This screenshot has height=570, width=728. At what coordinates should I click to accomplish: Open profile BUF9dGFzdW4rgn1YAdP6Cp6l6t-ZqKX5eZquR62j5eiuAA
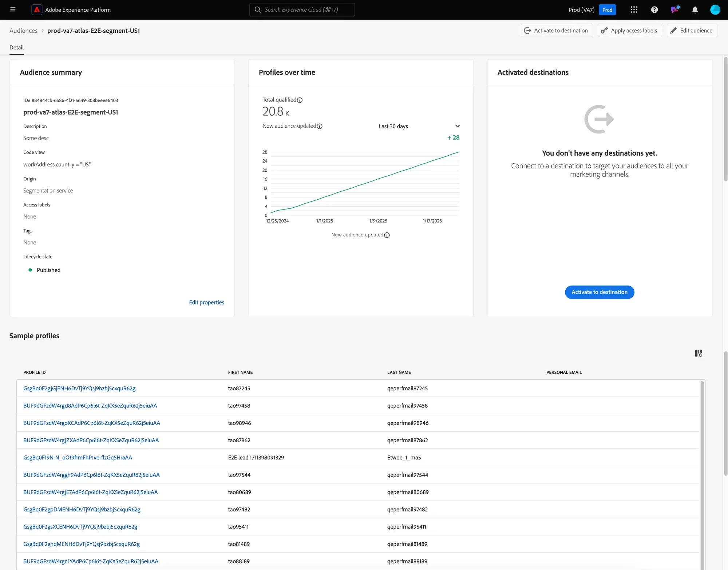pyautogui.click(x=91, y=561)
